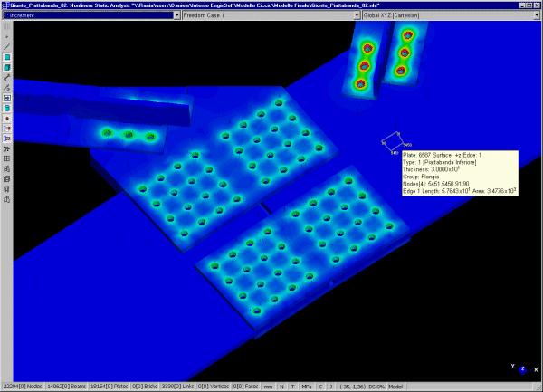Select the brick cube icon in left toolbar
This screenshot has height=392, width=543.
click(7, 67)
